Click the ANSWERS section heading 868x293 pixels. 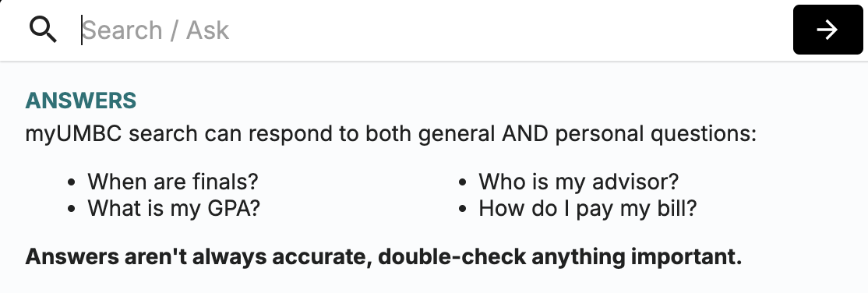pos(81,101)
